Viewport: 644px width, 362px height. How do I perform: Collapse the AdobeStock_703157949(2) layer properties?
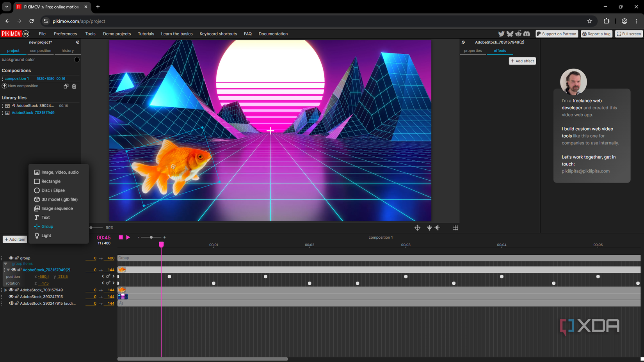click(8, 270)
